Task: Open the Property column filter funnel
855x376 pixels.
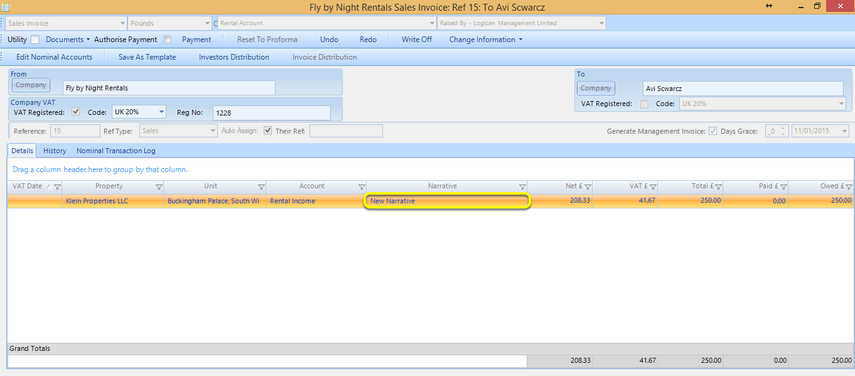Action: 159,187
